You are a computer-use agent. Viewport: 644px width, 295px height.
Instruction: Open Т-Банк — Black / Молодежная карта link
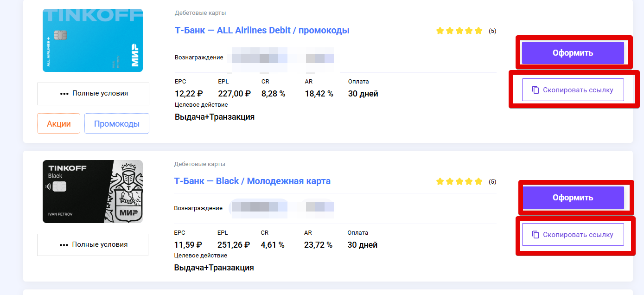pos(252,181)
